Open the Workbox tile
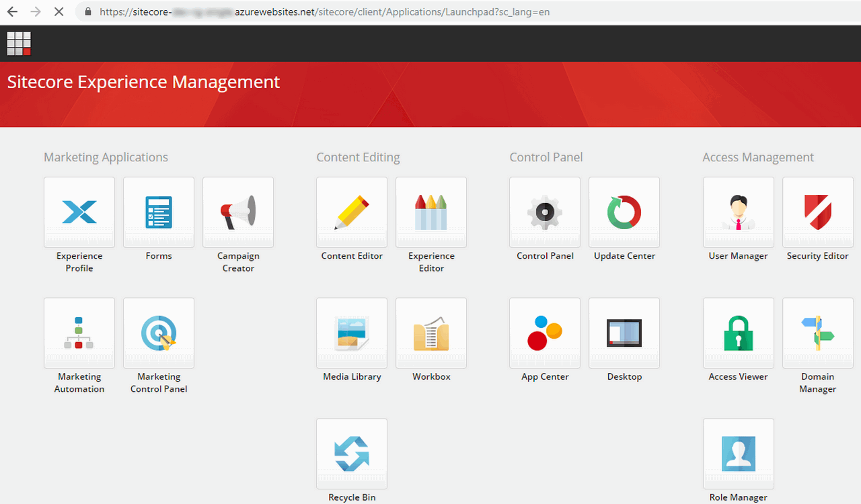 tap(431, 333)
